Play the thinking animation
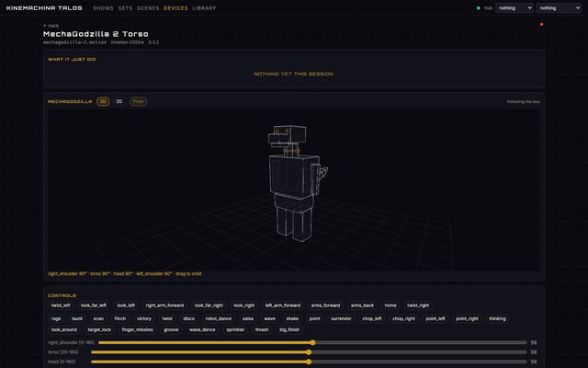 coord(497,318)
